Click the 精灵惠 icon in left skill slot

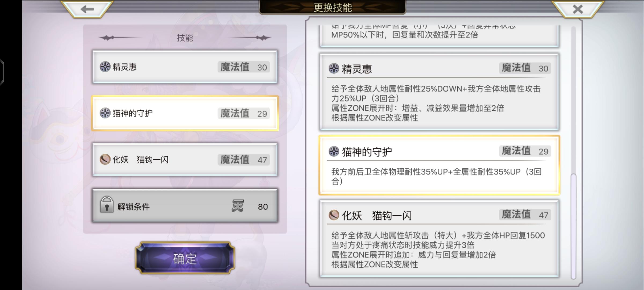pos(105,67)
